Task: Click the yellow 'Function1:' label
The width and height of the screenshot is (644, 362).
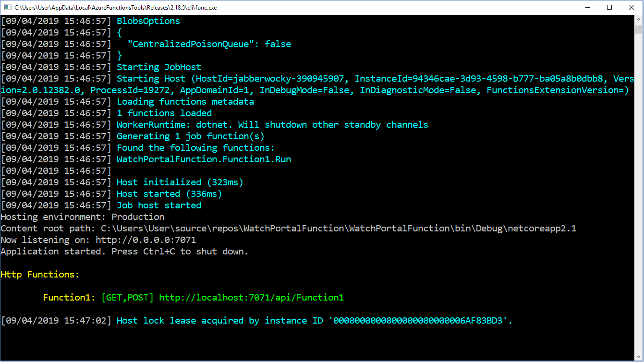Action: (x=69, y=297)
